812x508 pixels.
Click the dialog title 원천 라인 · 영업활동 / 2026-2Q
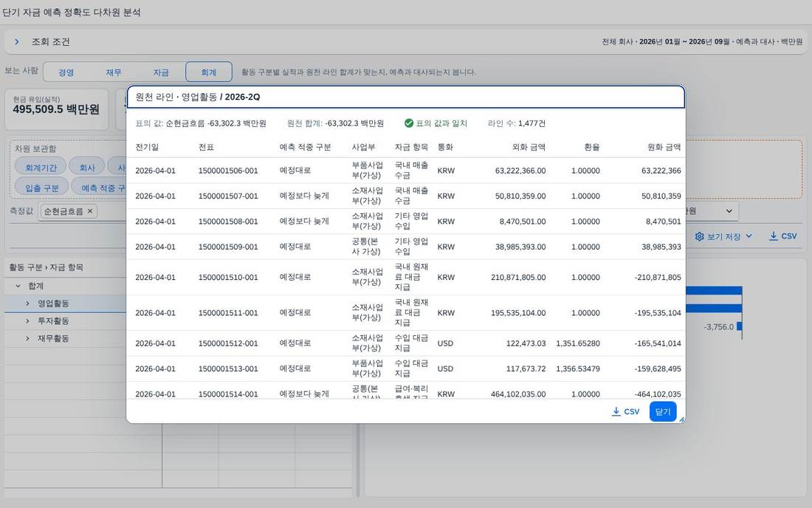coord(198,97)
